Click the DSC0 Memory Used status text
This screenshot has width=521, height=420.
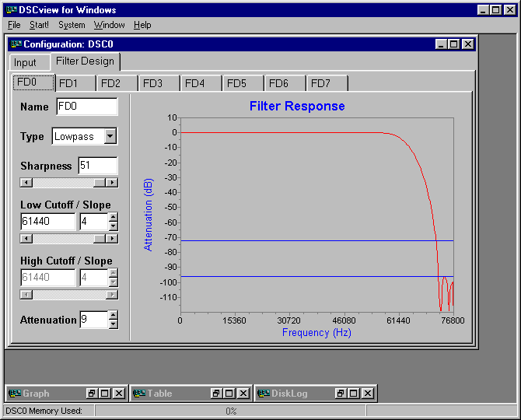[44, 411]
